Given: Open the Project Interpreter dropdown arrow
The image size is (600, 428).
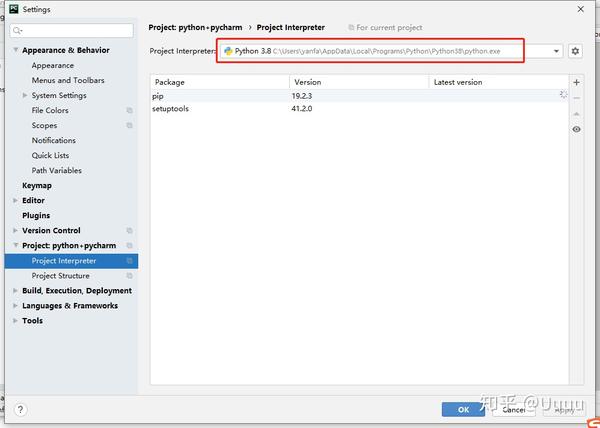Looking at the screenshot, I should 556,51.
